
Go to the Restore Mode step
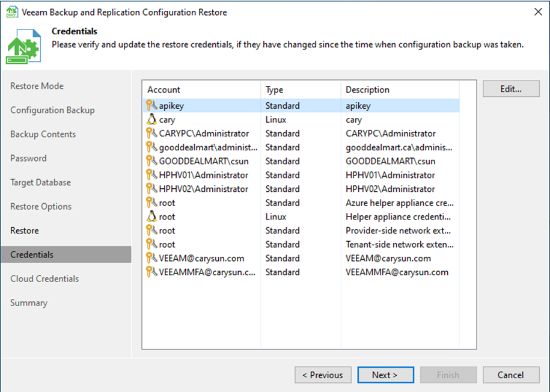point(37,86)
